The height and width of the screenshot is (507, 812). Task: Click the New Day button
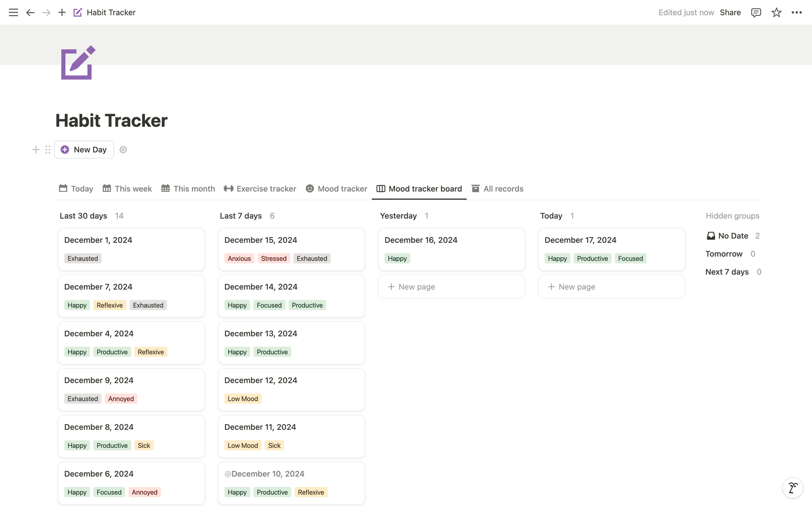click(x=84, y=150)
